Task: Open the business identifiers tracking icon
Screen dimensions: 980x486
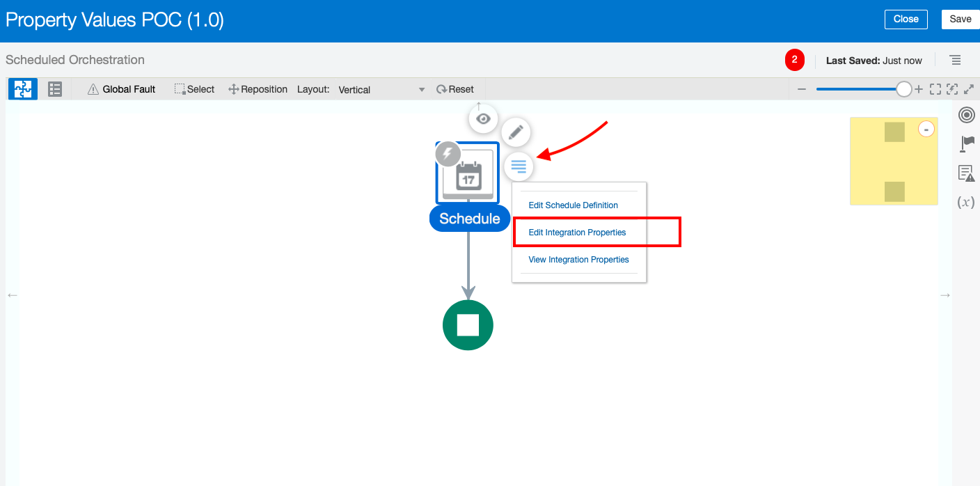Action: coord(966,115)
